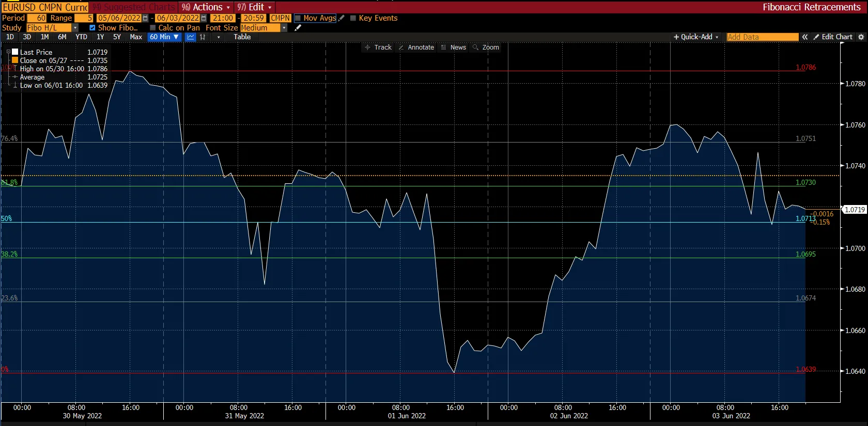Click the 1.0674 Fibonacci level label

(805, 298)
